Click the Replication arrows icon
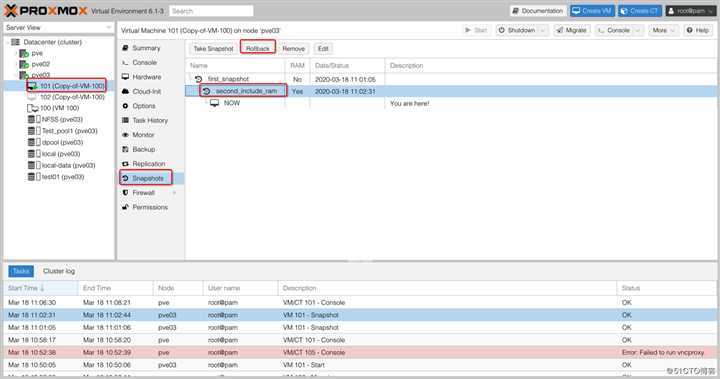This screenshot has width=720, height=379. (125, 164)
